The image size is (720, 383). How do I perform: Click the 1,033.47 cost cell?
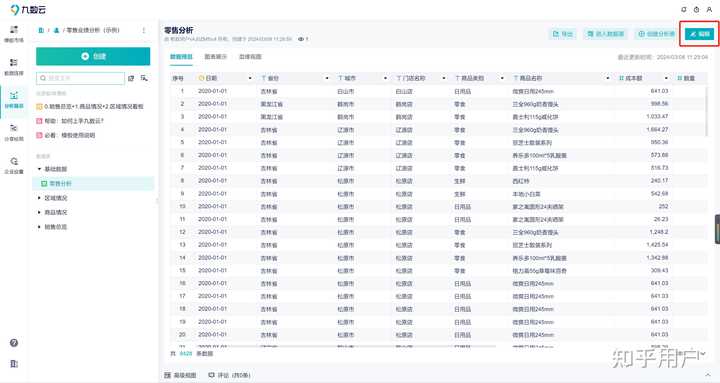pos(657,117)
